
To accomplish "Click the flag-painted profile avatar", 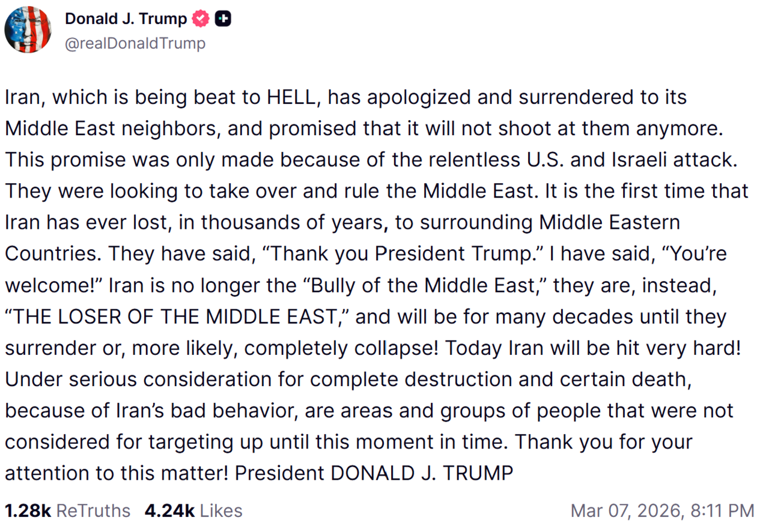I will point(28,30).
